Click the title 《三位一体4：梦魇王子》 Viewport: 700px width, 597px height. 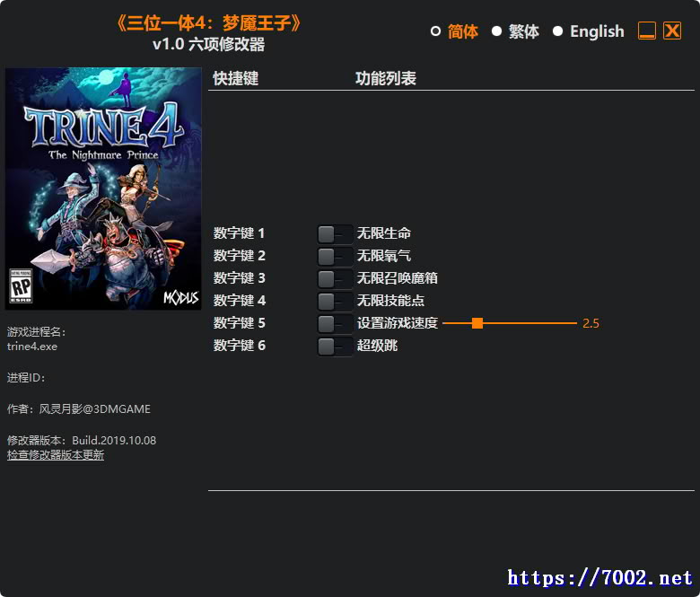coord(209,23)
